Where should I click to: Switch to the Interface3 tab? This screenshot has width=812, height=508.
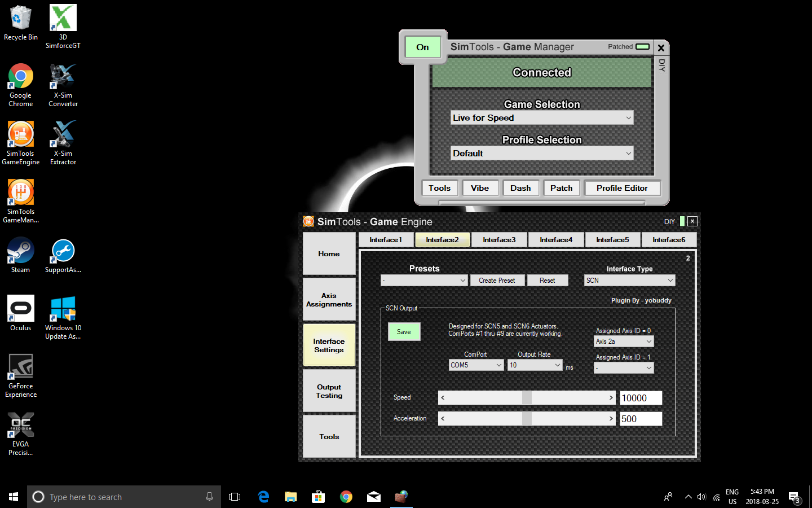[499, 240]
